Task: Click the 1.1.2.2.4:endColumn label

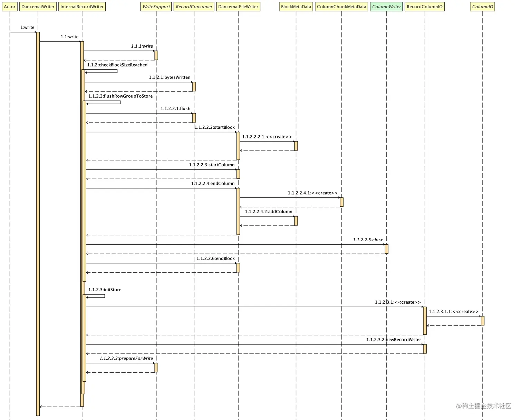Action: point(213,183)
